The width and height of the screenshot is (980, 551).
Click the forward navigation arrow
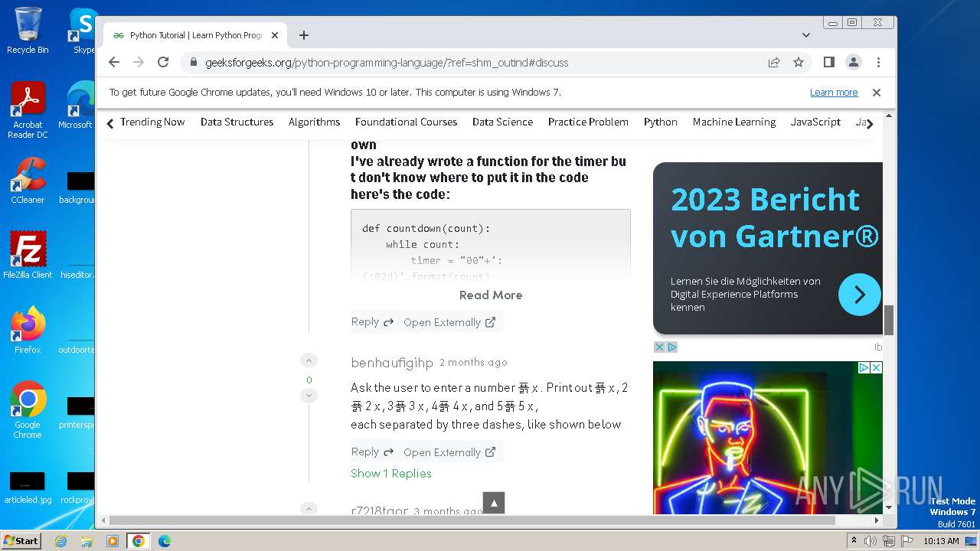[x=139, y=62]
